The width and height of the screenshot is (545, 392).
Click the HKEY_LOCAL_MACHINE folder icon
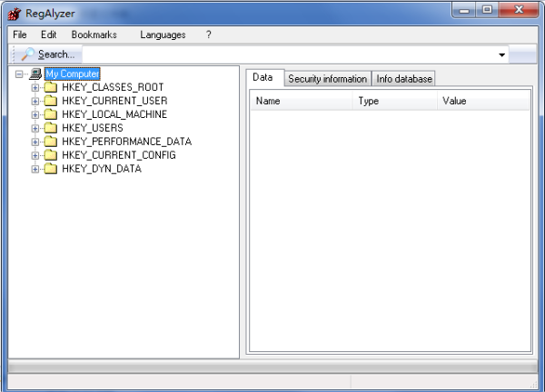(50, 114)
